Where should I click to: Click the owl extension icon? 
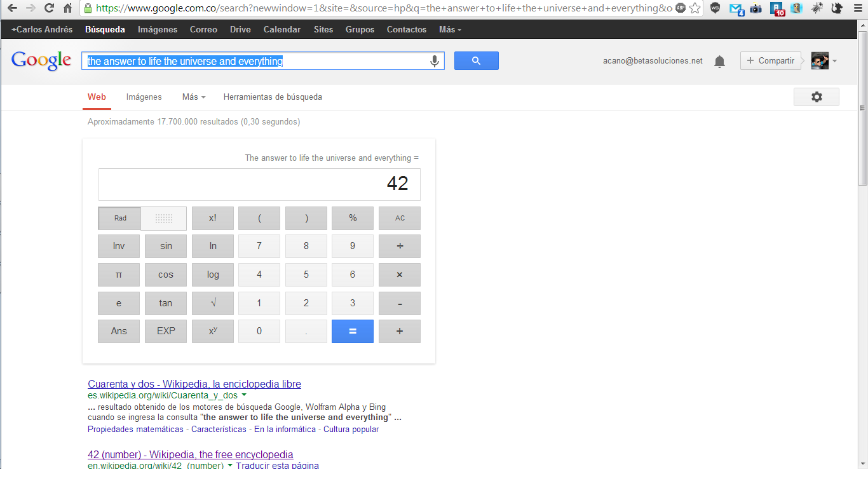(x=796, y=8)
